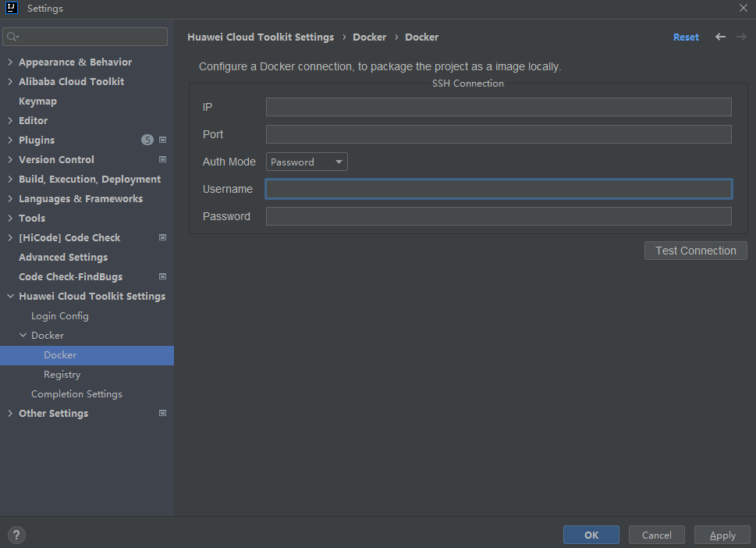Click the Port input field

(499, 134)
